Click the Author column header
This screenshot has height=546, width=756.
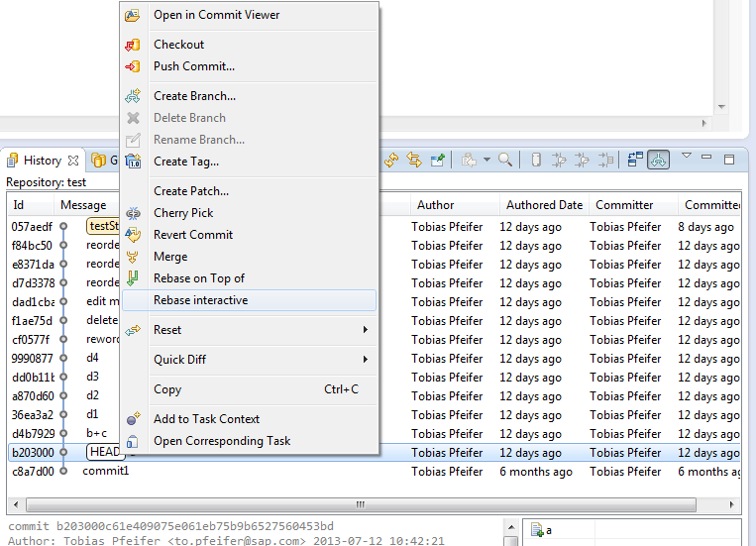[x=435, y=205]
